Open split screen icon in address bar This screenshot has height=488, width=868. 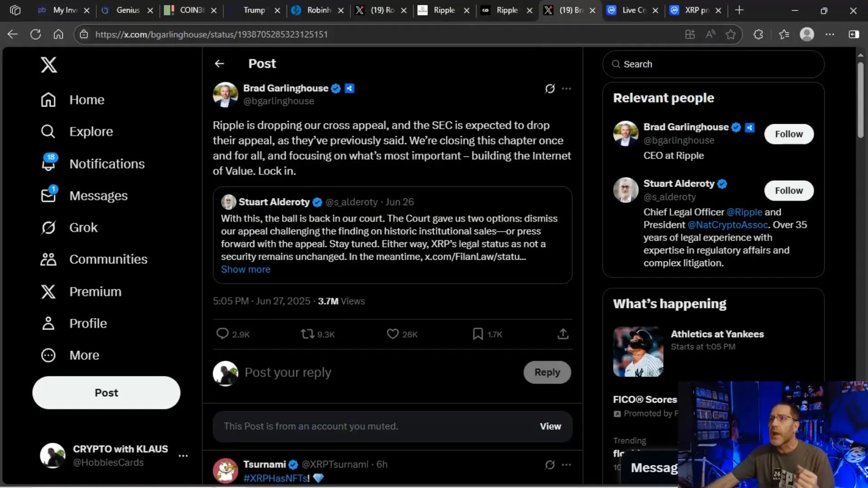[690, 34]
